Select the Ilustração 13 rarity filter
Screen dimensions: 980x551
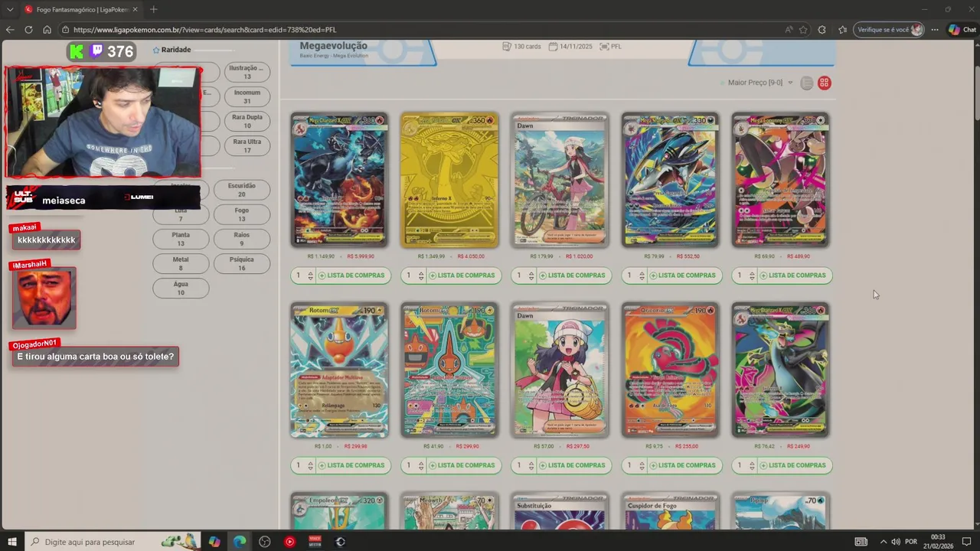click(247, 72)
